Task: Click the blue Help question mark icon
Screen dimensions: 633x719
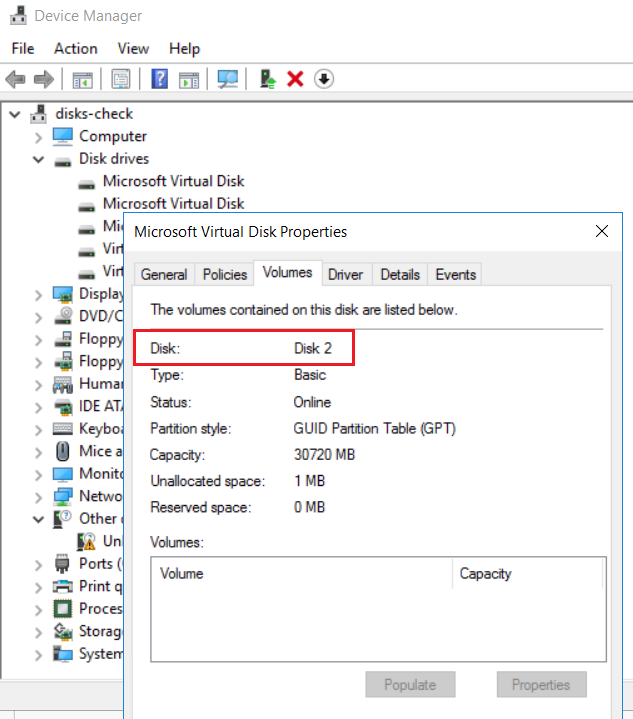Action: pyautogui.click(x=160, y=79)
